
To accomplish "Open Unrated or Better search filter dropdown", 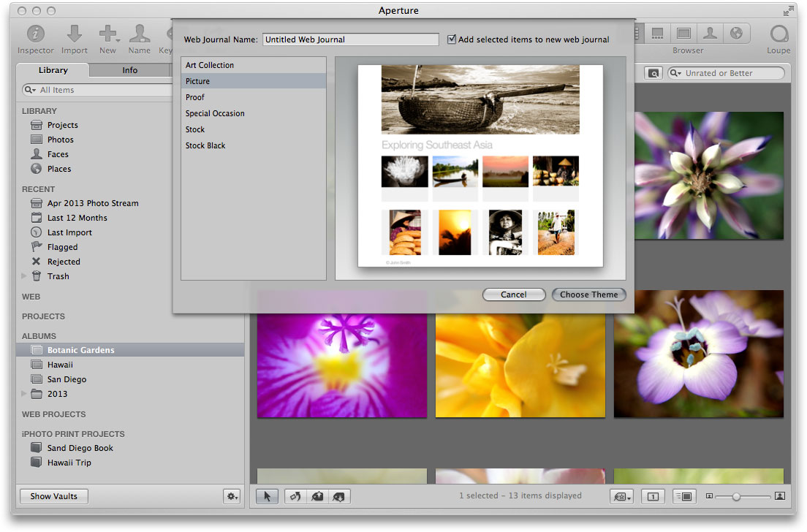I will click(676, 73).
